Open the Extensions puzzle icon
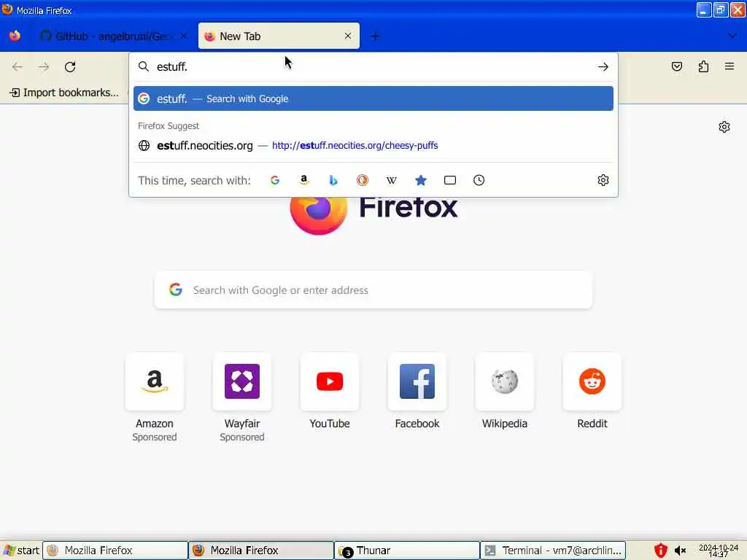This screenshot has width=747, height=560. coord(703,66)
